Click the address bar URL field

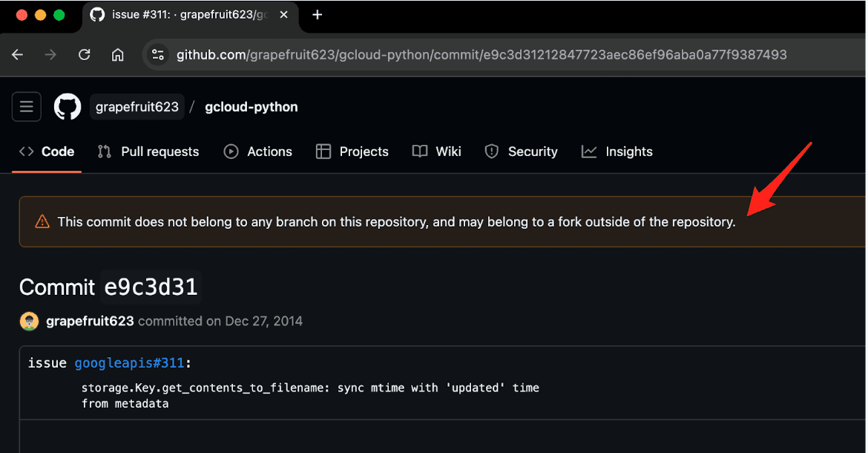(482, 55)
